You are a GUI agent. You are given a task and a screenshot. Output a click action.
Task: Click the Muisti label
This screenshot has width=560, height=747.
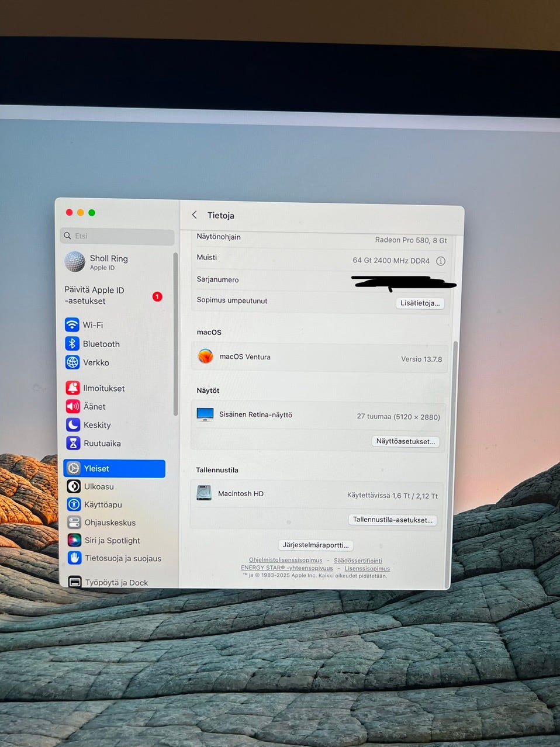click(207, 257)
